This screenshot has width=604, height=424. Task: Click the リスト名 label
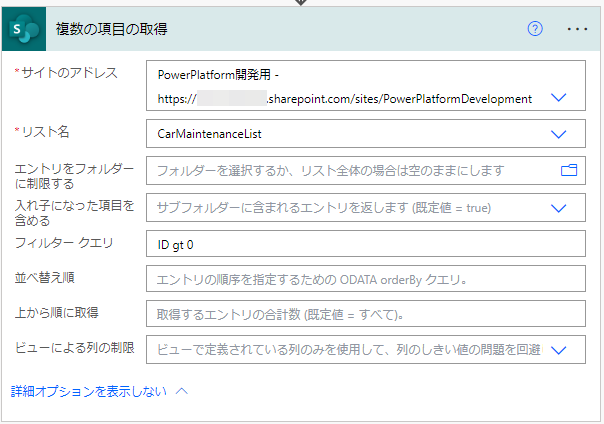tap(45, 132)
